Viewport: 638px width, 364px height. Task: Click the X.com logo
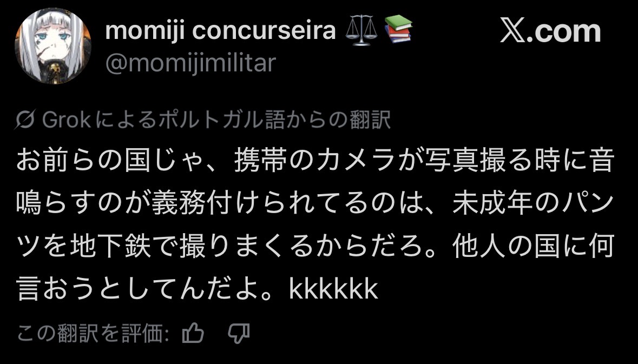pos(549,31)
